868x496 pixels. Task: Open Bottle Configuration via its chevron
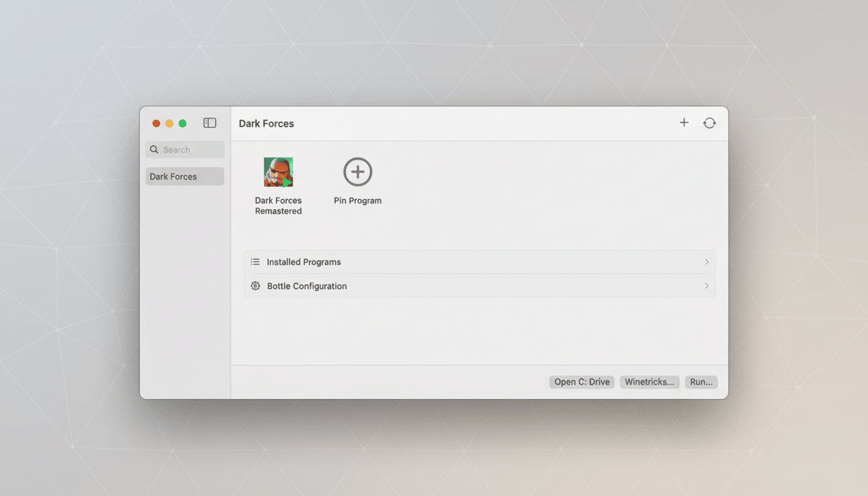[x=706, y=285]
